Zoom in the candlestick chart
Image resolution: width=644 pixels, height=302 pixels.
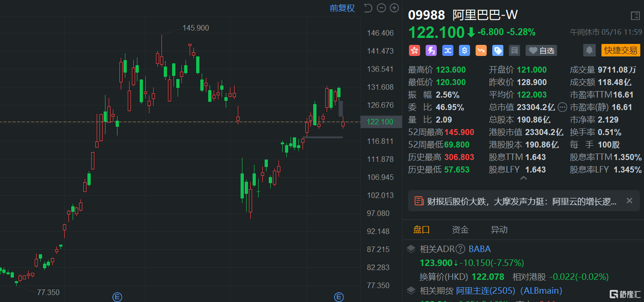(394, 8)
